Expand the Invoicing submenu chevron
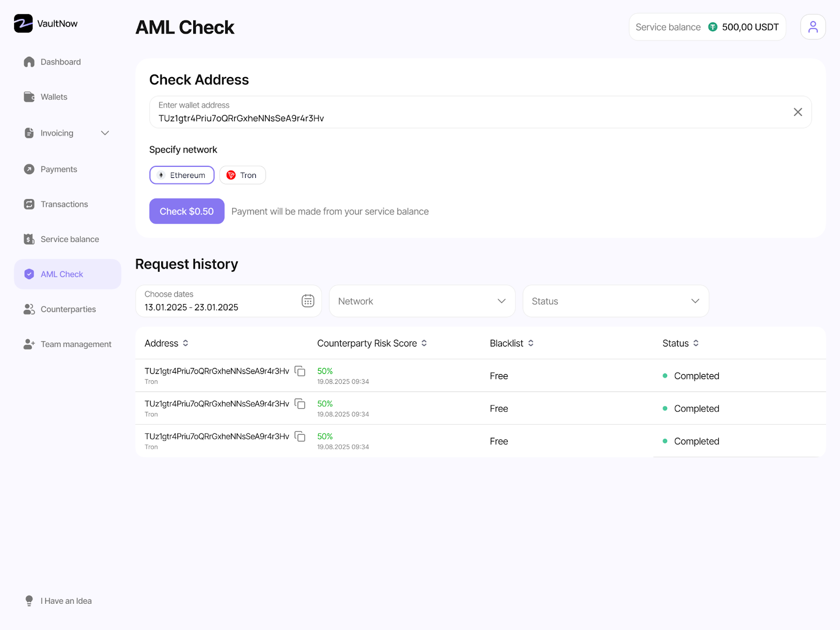840x630 pixels. [x=105, y=133]
